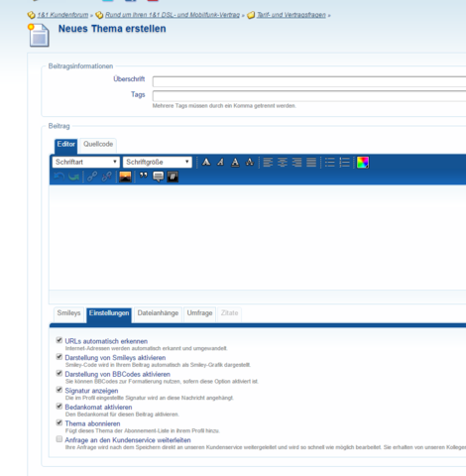Viewport: 466px width, 476px height.
Task: Insert a quote block
Action: [x=144, y=177]
